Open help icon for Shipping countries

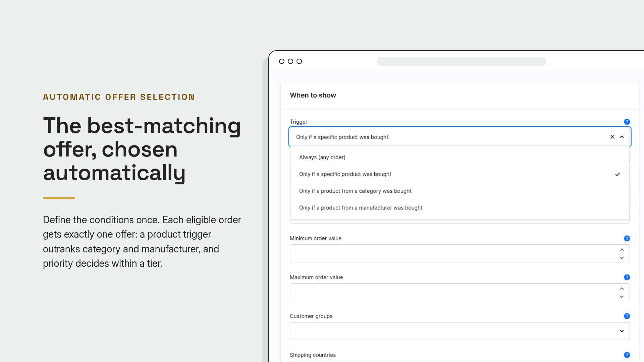point(627,355)
